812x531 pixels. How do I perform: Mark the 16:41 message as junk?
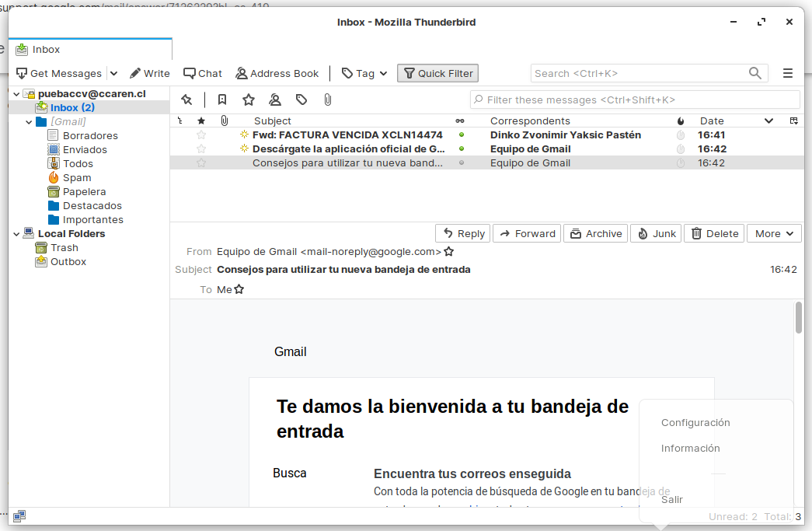[x=681, y=135]
